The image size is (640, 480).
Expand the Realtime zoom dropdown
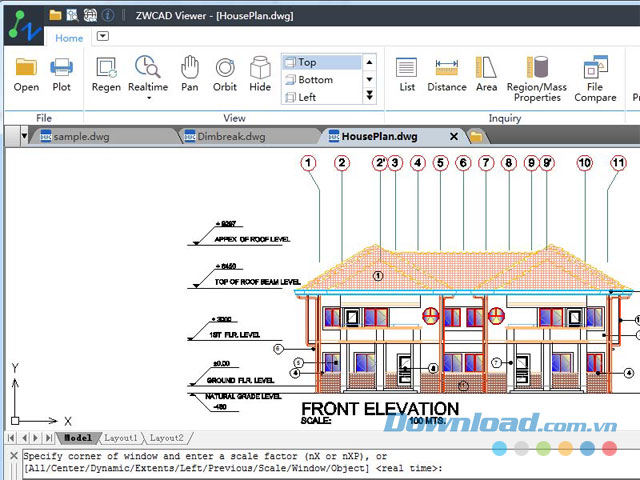pos(147,99)
